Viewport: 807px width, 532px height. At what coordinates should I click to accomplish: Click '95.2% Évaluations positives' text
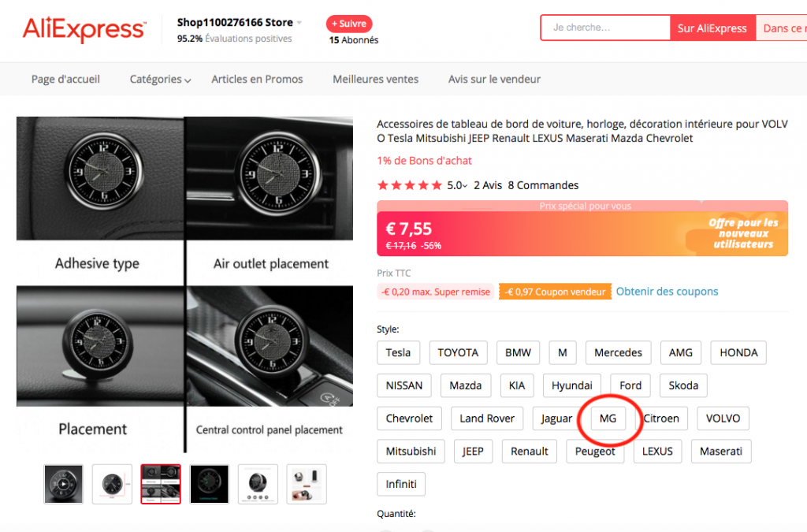click(x=234, y=39)
